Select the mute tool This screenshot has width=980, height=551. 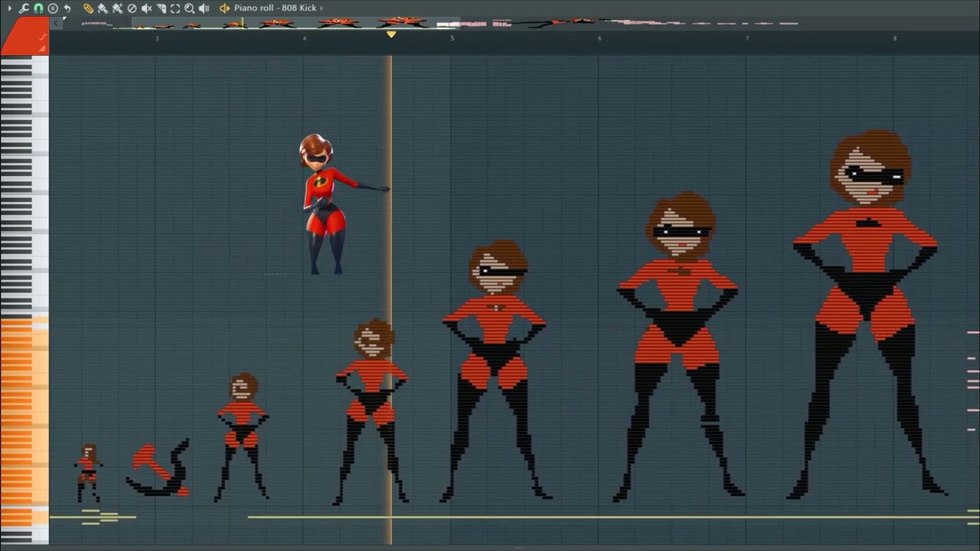146,8
